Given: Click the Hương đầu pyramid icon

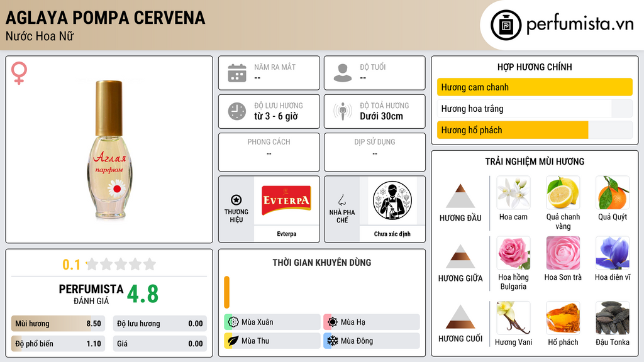Looking at the screenshot, I should 460,196.
